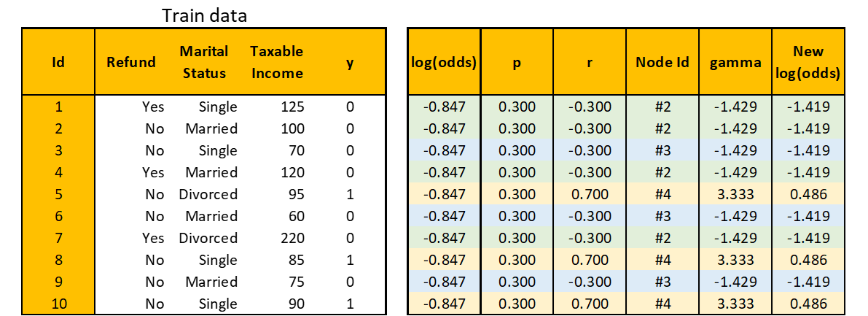Click the Marital Status header cell
The height and width of the screenshot is (316, 868).
(204, 62)
